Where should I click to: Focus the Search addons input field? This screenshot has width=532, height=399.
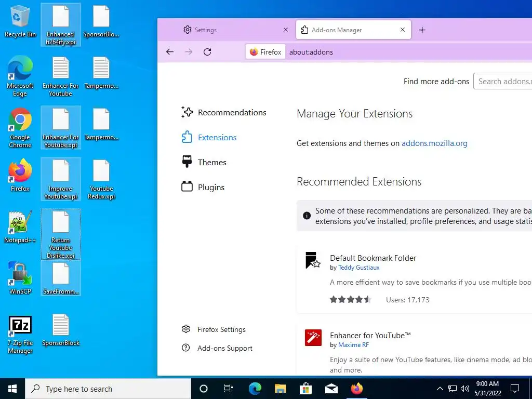pos(503,82)
